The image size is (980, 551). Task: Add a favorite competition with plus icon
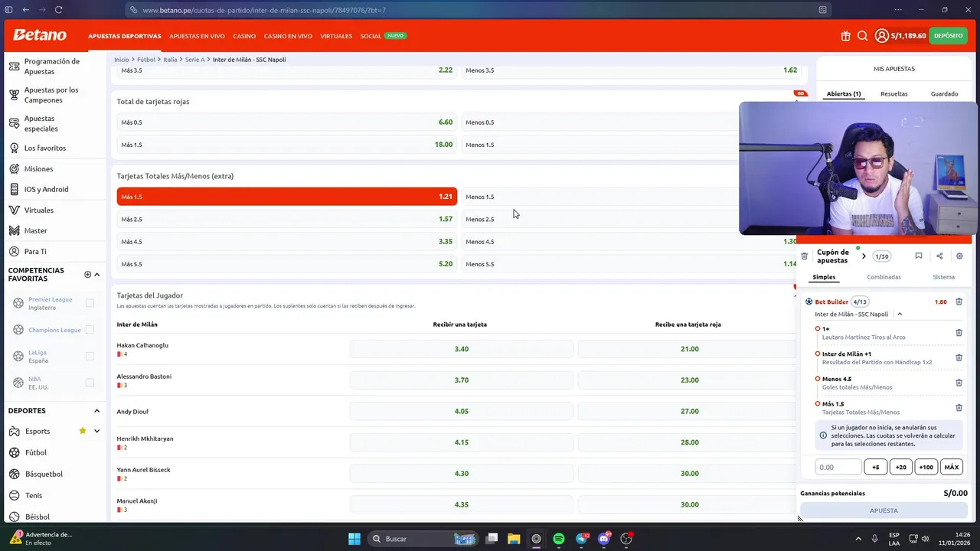(87, 274)
